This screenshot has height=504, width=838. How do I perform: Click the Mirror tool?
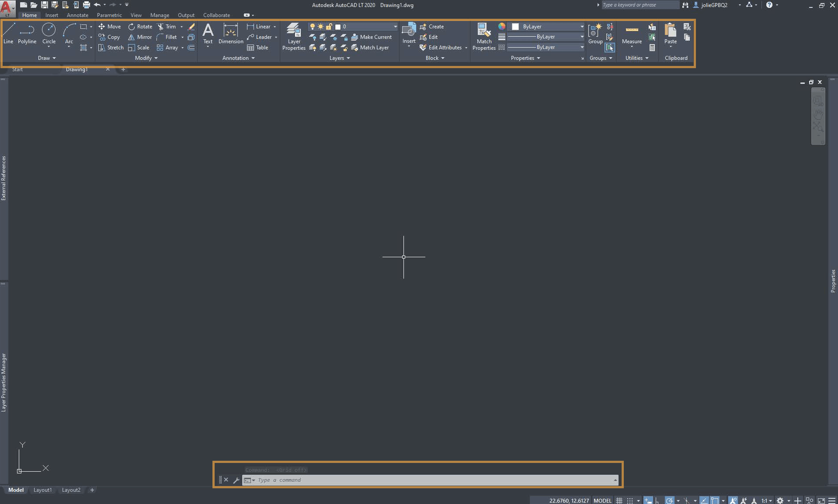point(140,37)
